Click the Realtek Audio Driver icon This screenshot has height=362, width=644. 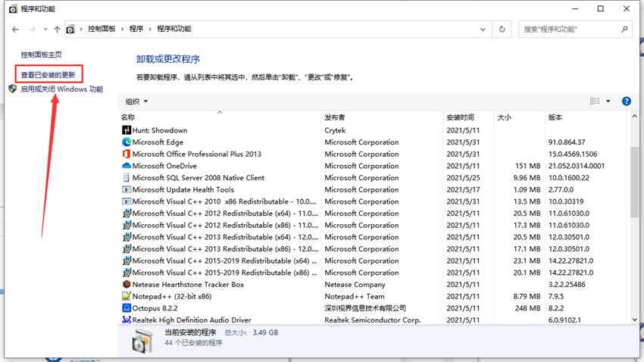(x=127, y=320)
